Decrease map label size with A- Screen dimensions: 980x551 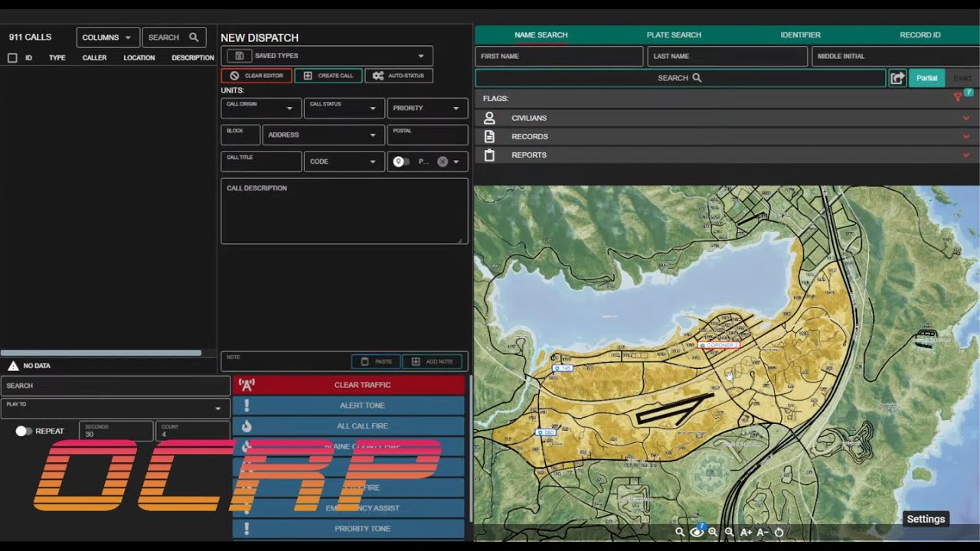[763, 532]
